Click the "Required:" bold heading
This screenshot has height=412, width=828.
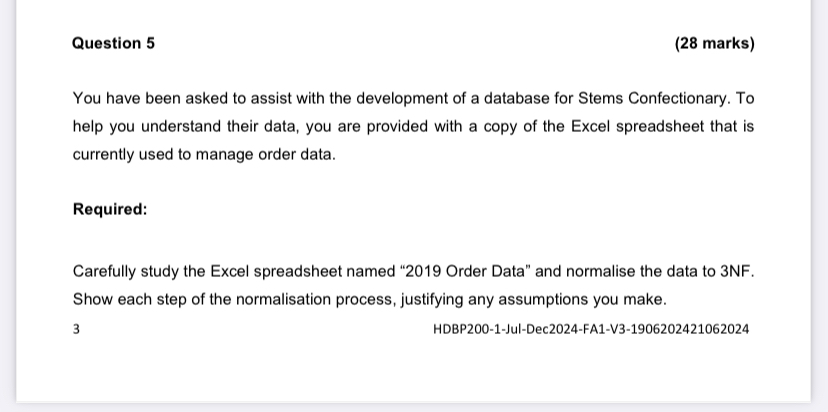[110, 209]
